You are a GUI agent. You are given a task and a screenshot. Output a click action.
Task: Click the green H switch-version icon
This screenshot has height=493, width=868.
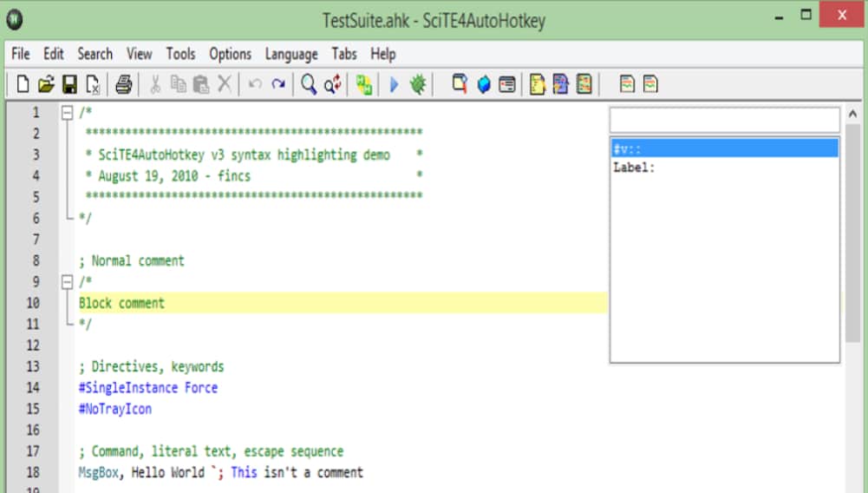363,85
